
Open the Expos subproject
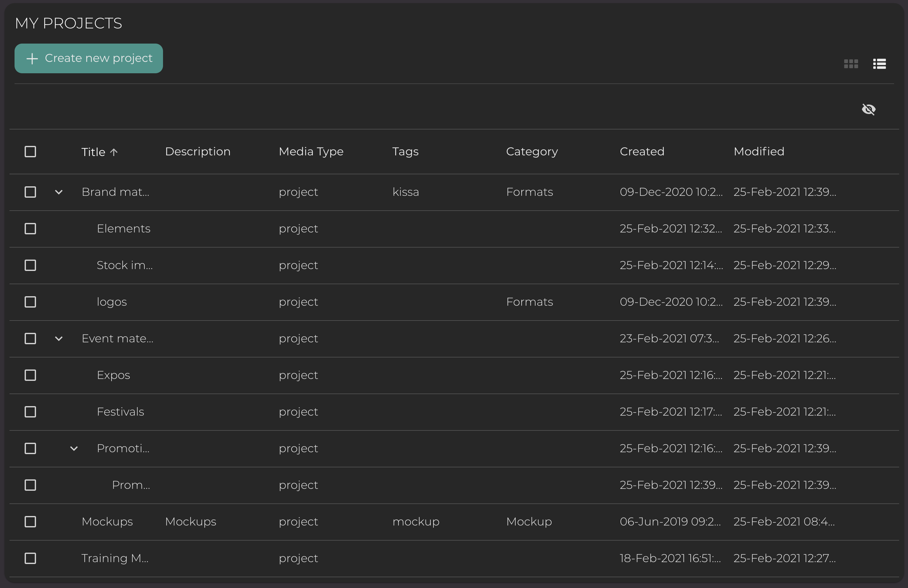click(x=113, y=375)
